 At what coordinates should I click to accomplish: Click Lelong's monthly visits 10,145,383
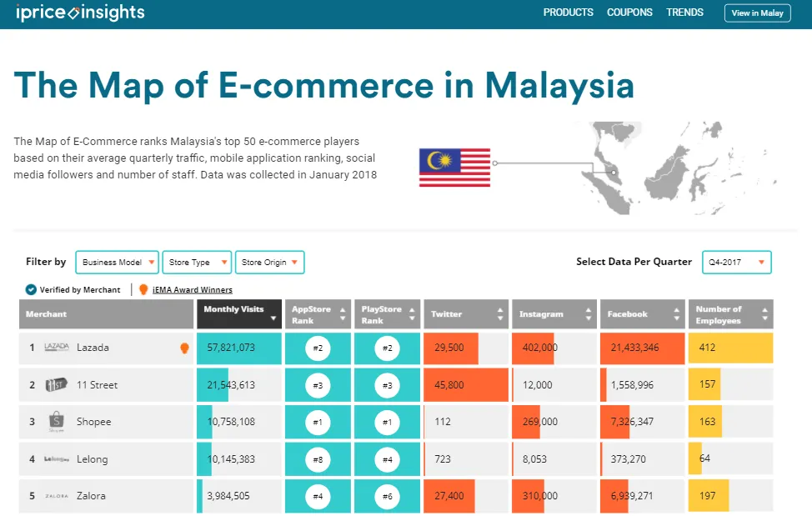[x=231, y=459]
